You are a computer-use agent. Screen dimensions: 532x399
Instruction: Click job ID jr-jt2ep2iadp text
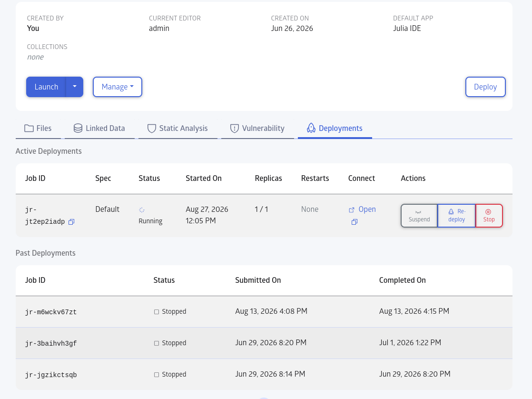[x=45, y=216]
